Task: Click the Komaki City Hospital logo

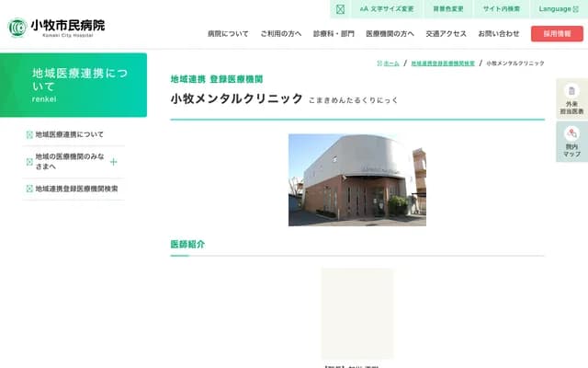Action: tap(56, 28)
